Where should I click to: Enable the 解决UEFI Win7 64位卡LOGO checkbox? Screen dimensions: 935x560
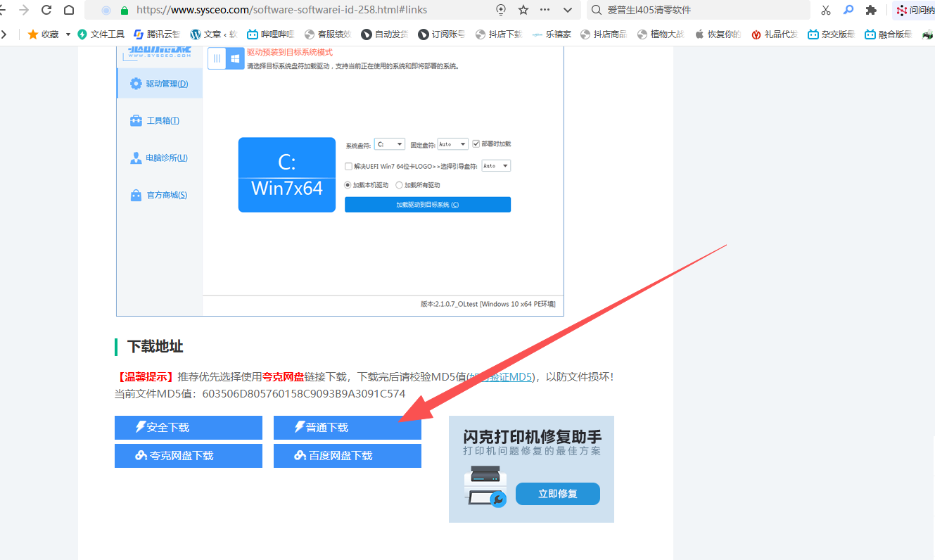pyautogui.click(x=348, y=167)
